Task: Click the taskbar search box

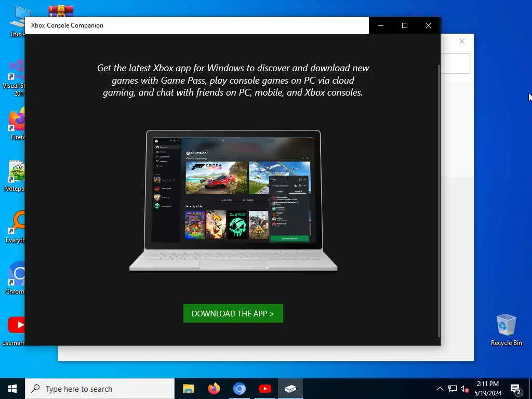Action: 100,389
